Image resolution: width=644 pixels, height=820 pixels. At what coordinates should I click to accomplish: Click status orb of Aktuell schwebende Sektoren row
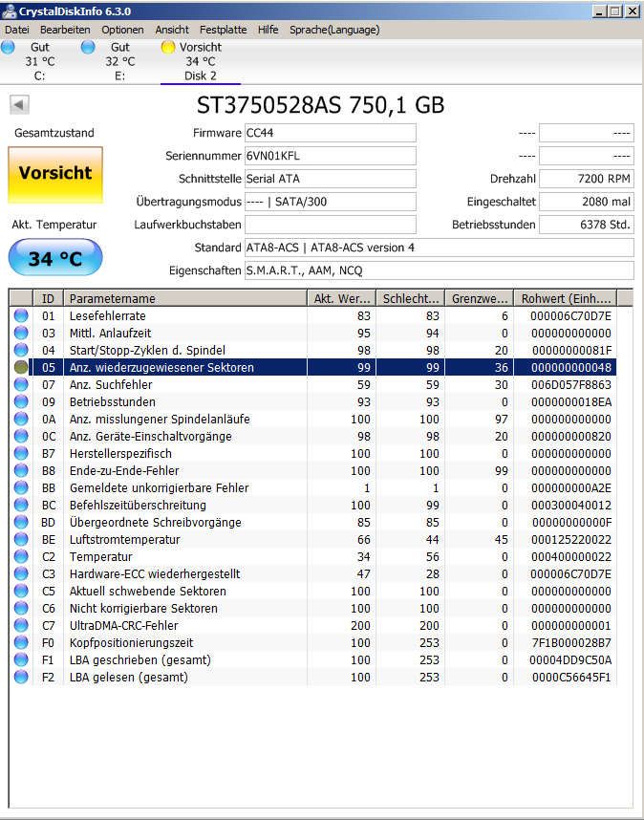point(21,591)
